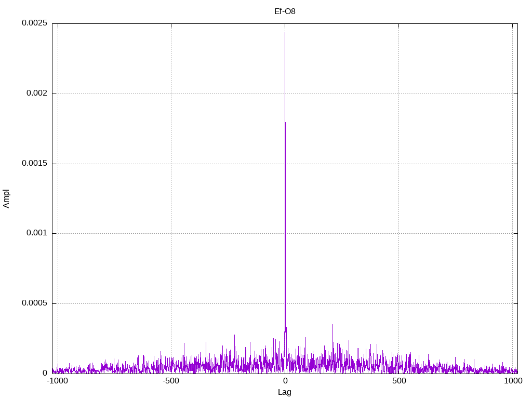Click the 1000 x-axis tick label
This screenshot has width=532, height=399.
[x=513, y=381]
